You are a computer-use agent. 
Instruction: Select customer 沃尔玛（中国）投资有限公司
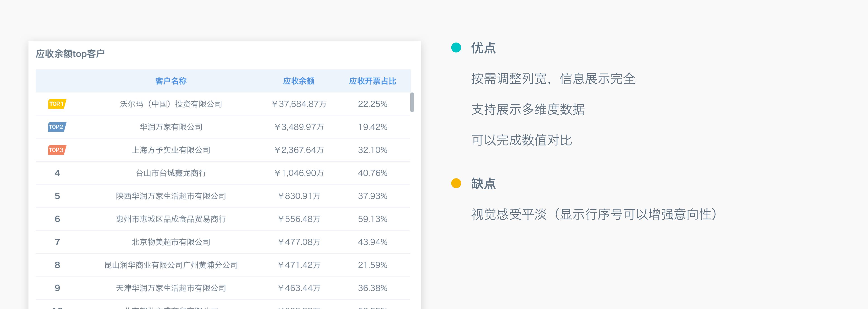point(171,104)
